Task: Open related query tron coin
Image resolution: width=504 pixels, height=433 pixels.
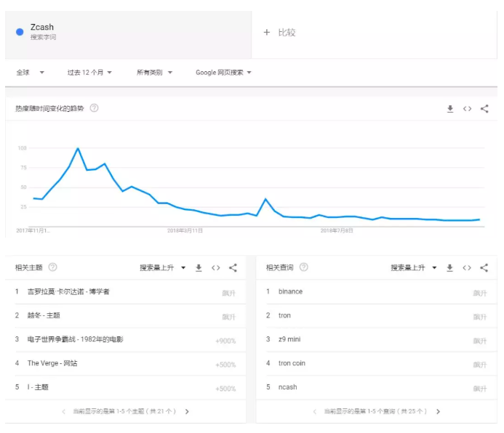Action: [x=292, y=363]
